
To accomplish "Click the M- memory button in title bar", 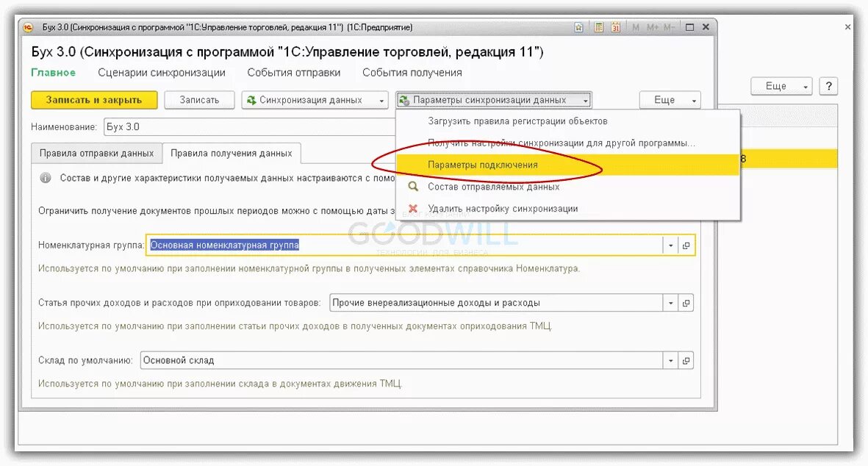I will (669, 27).
